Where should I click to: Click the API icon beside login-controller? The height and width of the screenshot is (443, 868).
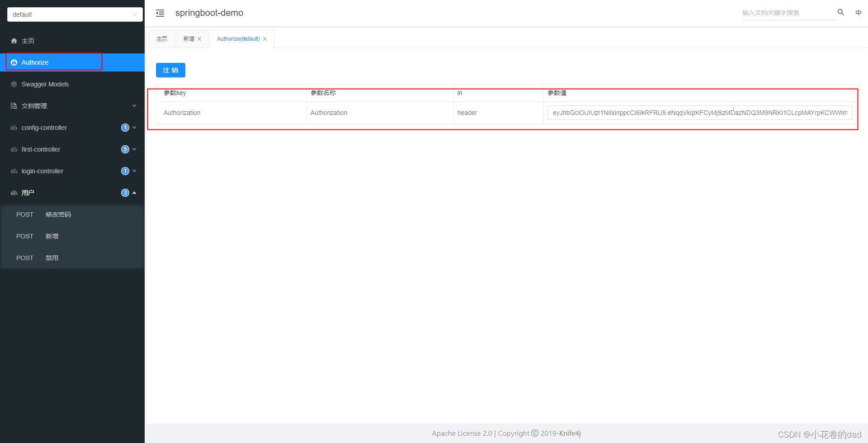[x=14, y=171]
